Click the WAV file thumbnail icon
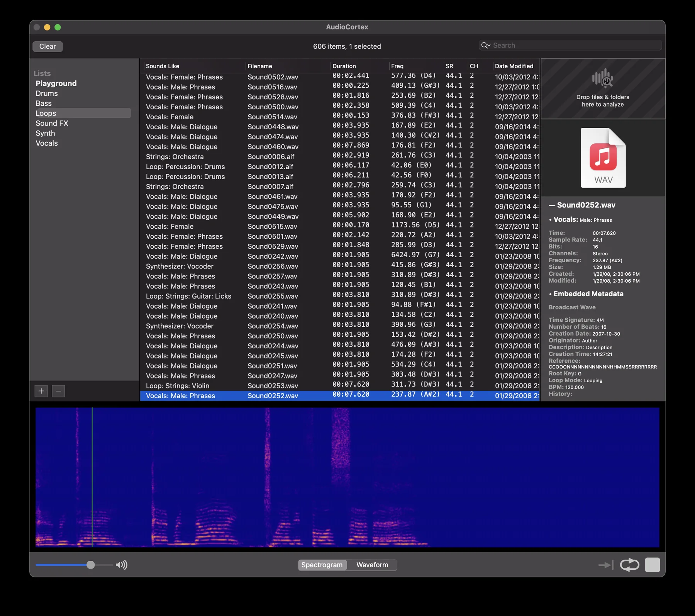The image size is (695, 616). pos(603,158)
